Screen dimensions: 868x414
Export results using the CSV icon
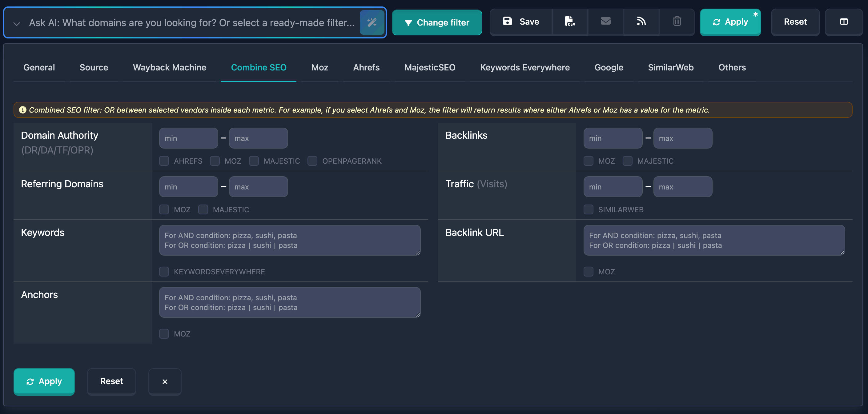(570, 21)
